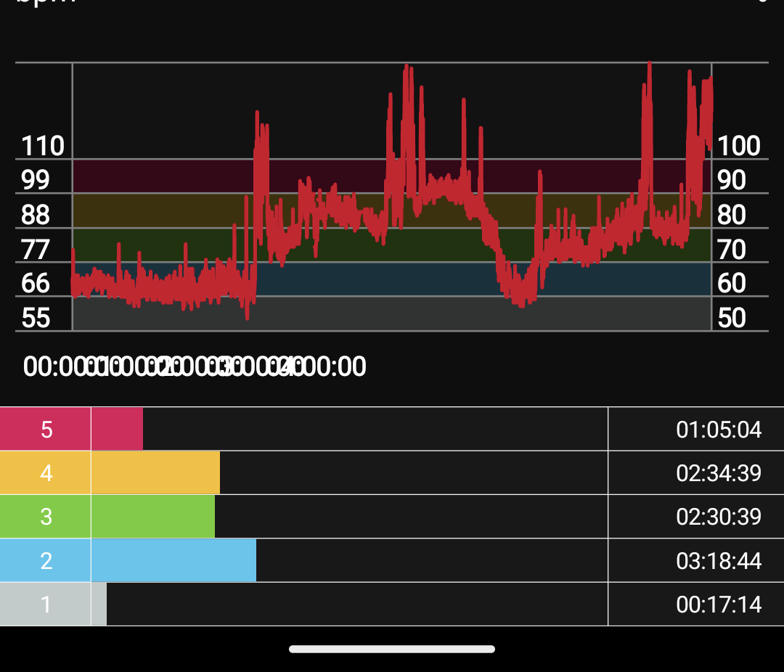Tap the 77 label on left axis

(x=35, y=249)
